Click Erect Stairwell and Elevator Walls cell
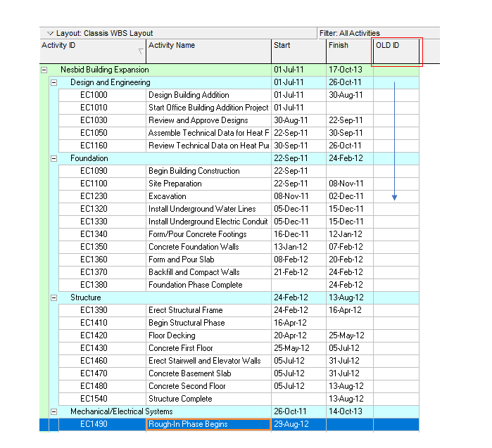Image resolution: width=492 pixels, height=448 pixels. tap(208, 361)
